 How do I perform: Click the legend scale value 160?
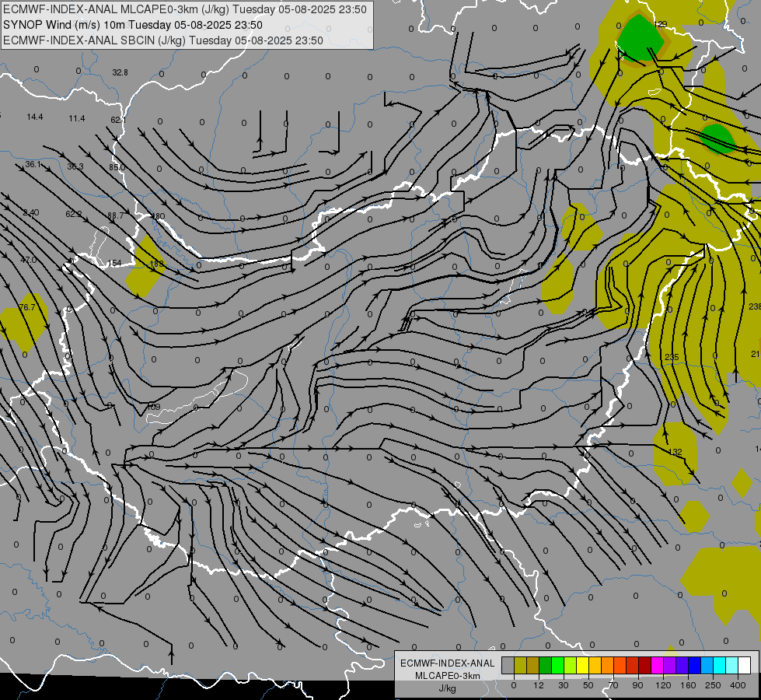(688, 685)
